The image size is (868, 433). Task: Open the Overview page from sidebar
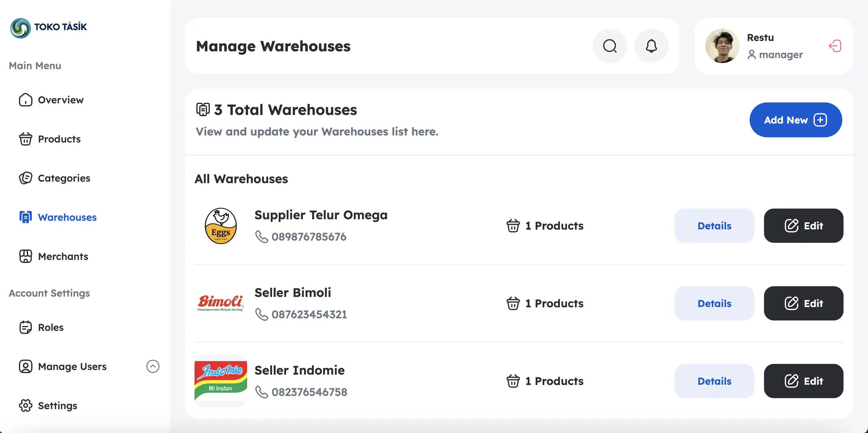point(61,100)
